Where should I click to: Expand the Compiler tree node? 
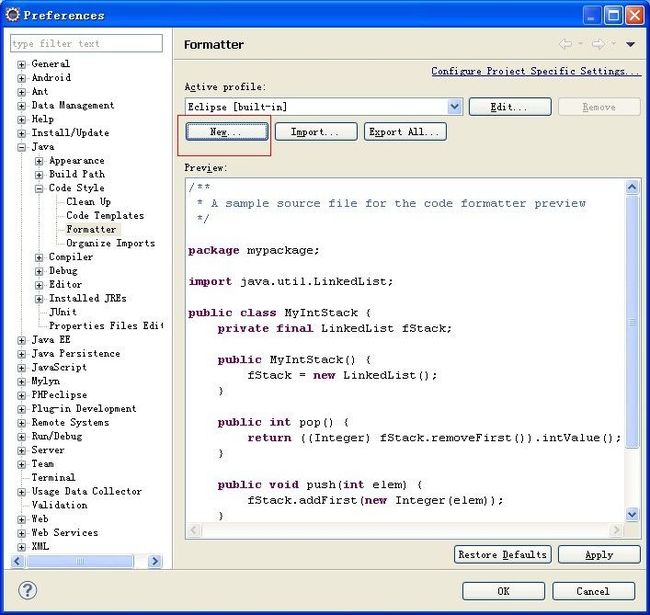[x=39, y=258]
